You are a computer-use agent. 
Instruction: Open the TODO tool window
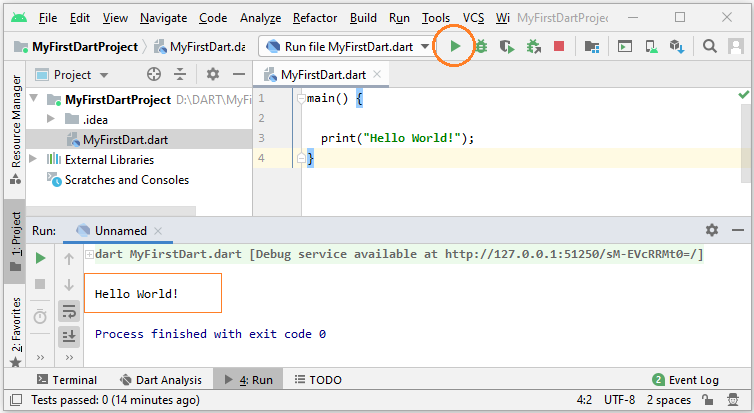click(318, 380)
